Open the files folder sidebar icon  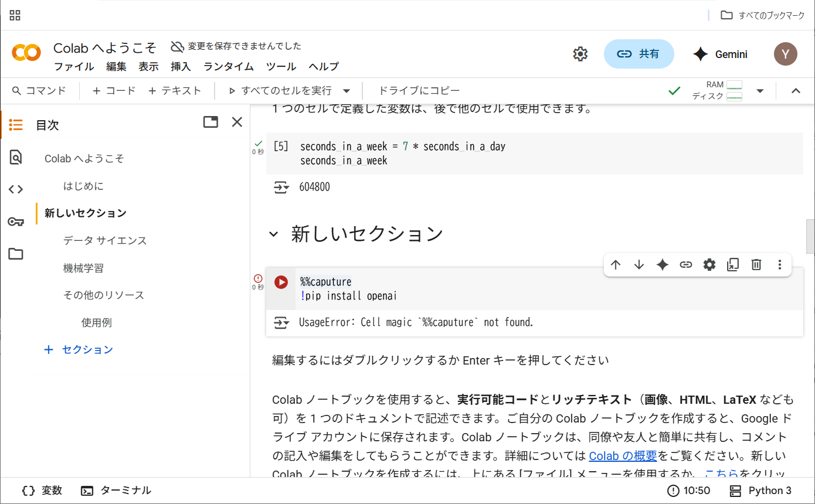click(x=16, y=254)
